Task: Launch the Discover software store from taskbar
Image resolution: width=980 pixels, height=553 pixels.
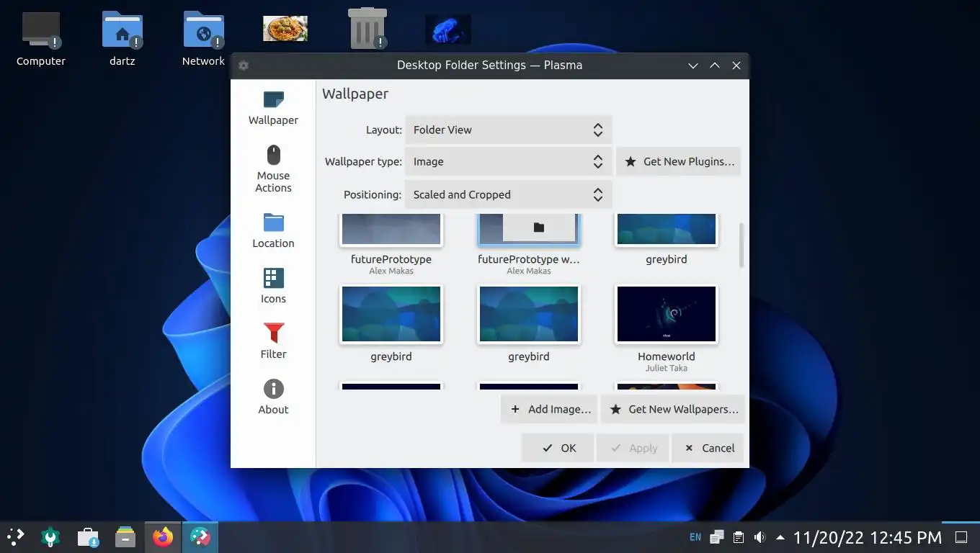Action: (88, 536)
